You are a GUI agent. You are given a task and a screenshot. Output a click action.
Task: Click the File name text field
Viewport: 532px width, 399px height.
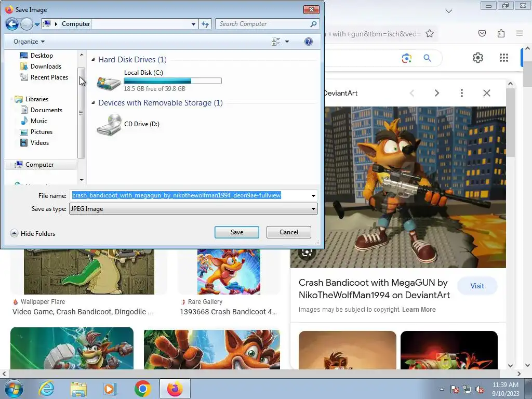point(190,195)
